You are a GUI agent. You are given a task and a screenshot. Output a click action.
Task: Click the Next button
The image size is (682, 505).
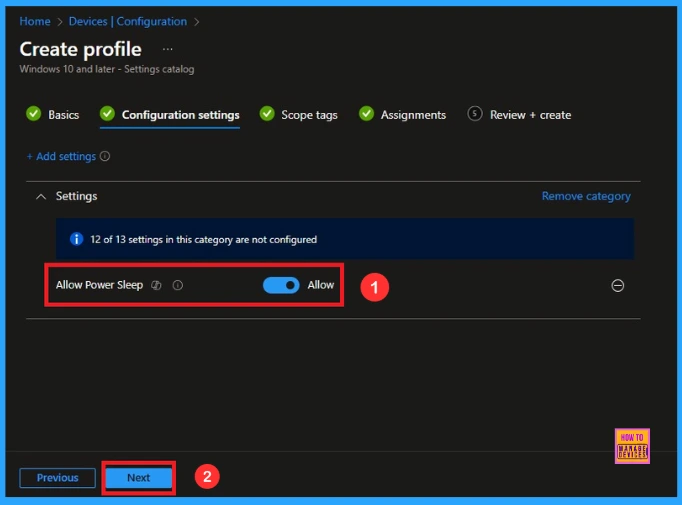(x=139, y=478)
